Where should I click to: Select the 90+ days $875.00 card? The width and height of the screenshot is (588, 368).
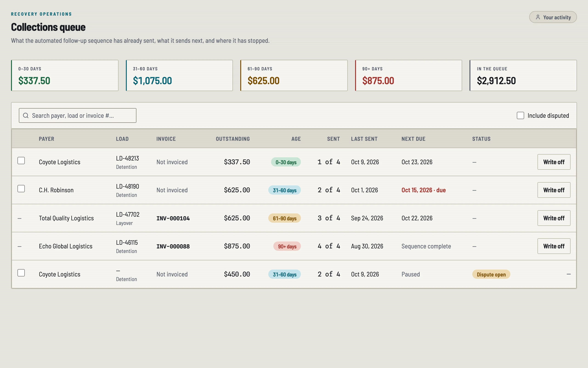[408, 75]
